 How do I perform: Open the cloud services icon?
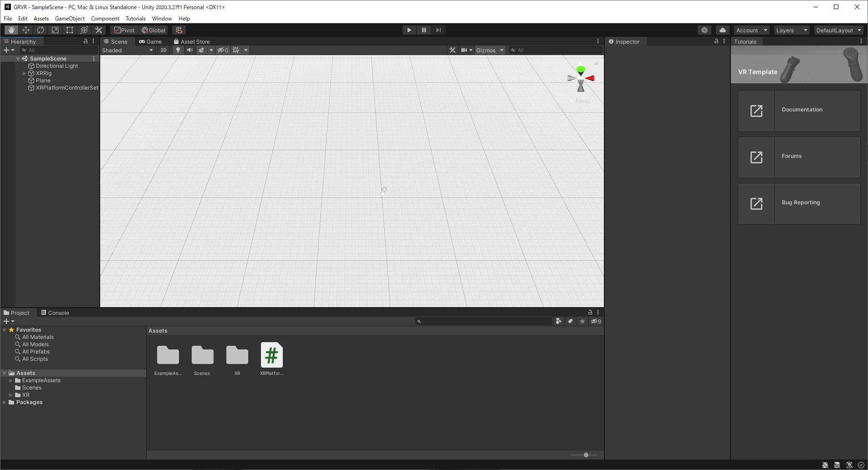[x=723, y=30]
